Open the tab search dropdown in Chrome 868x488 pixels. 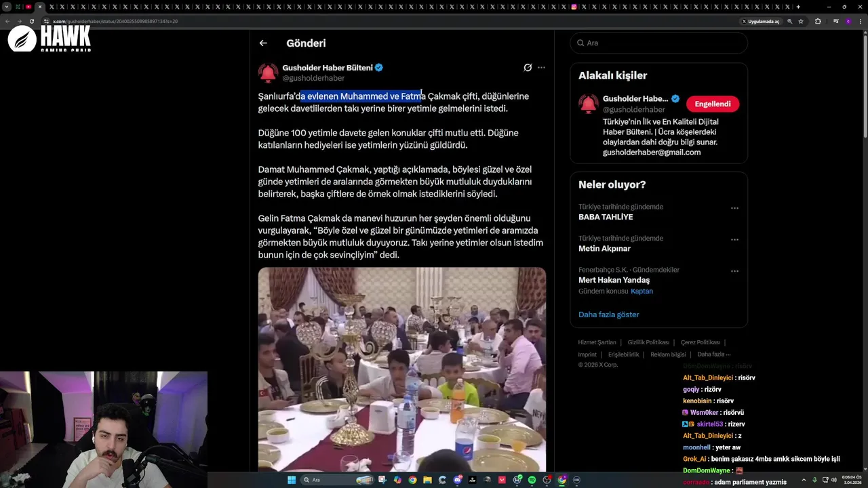click(x=7, y=7)
